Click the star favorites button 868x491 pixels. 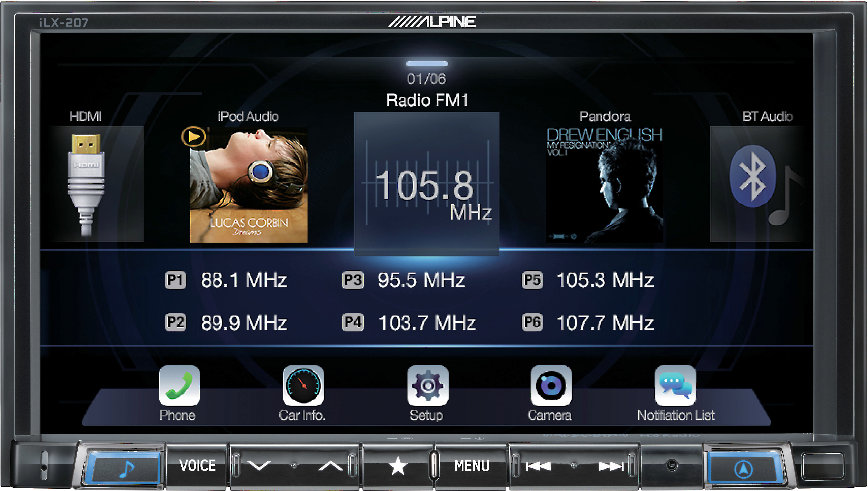[x=398, y=466]
